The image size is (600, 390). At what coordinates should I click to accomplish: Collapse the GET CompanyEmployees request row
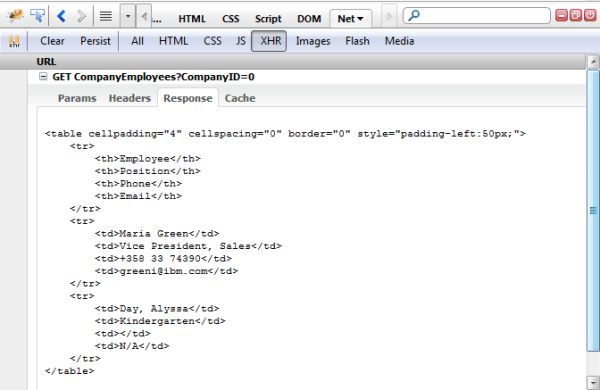[43, 77]
